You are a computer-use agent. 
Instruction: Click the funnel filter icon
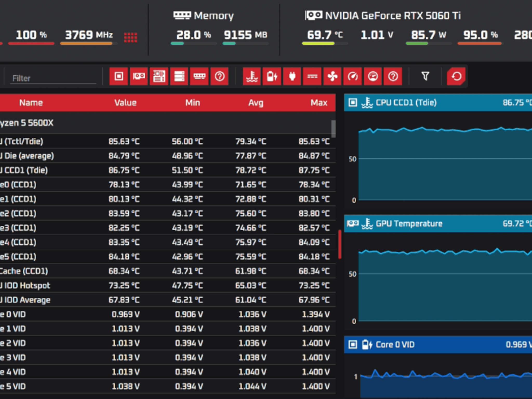click(425, 76)
